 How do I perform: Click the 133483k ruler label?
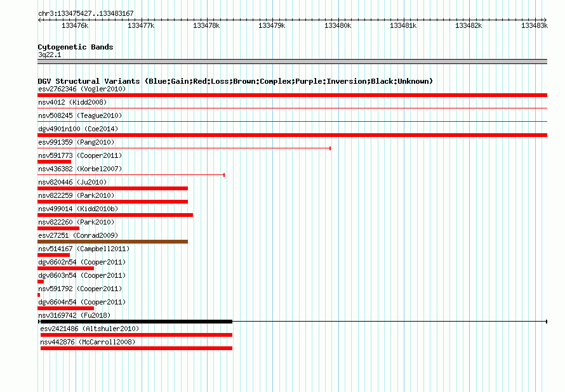pos(535,25)
